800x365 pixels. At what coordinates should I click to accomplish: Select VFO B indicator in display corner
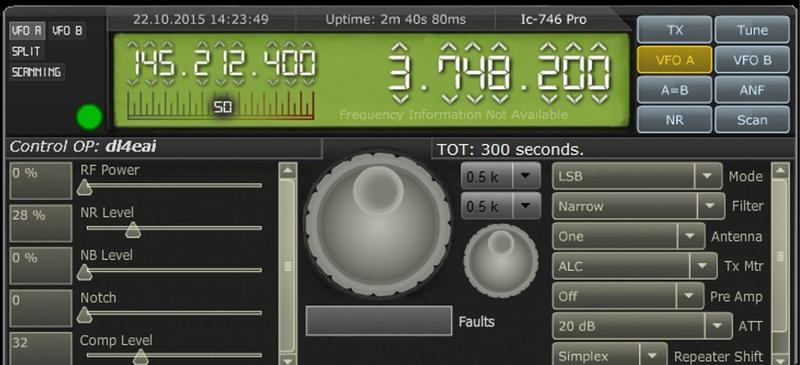point(67,31)
